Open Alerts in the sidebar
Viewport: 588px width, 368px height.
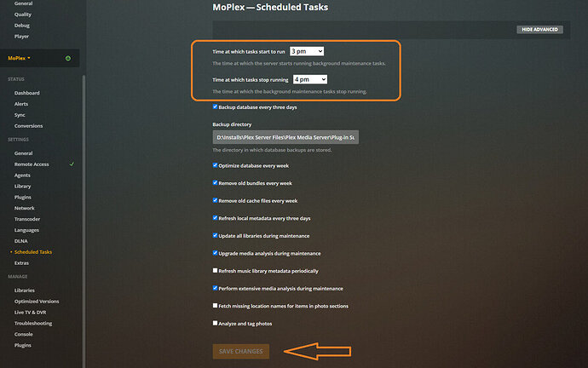pos(21,104)
